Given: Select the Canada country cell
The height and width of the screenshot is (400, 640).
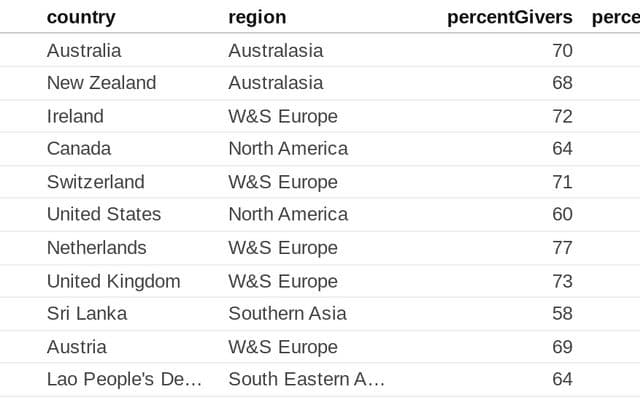Looking at the screenshot, I should pyautogui.click(x=79, y=149).
